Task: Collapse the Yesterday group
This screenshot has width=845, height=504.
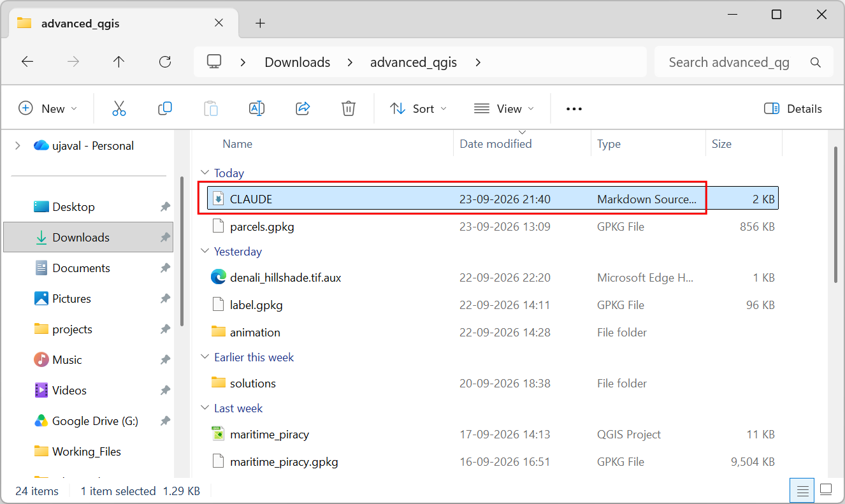Action: click(205, 252)
